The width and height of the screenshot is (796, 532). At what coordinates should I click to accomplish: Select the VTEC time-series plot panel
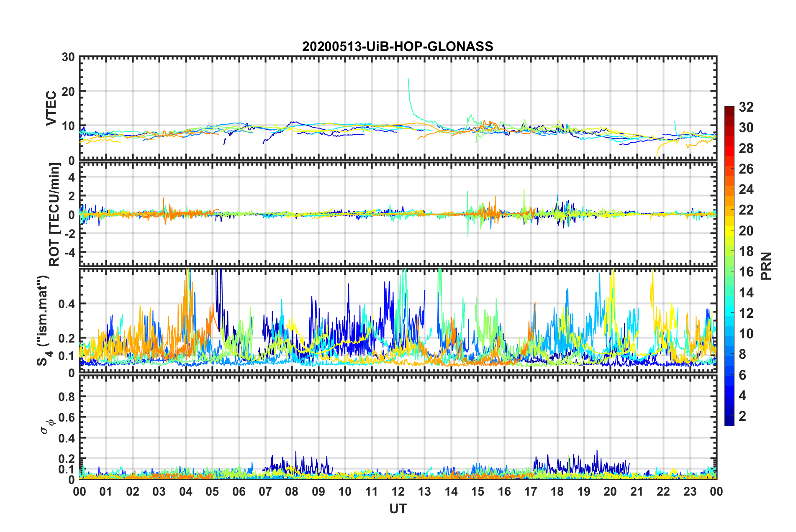pos(398,108)
